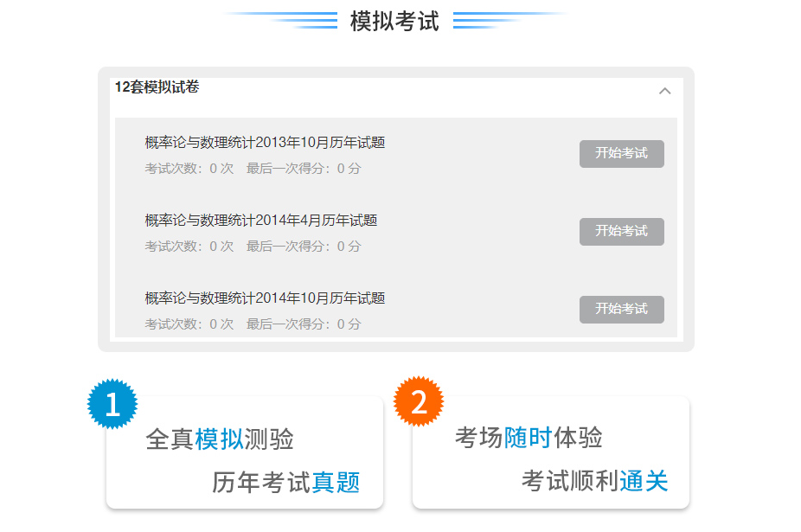This screenshot has width=801, height=532.
Task: Open 概率论与数理统计2013年10月历年试题 title
Action: click(265, 143)
